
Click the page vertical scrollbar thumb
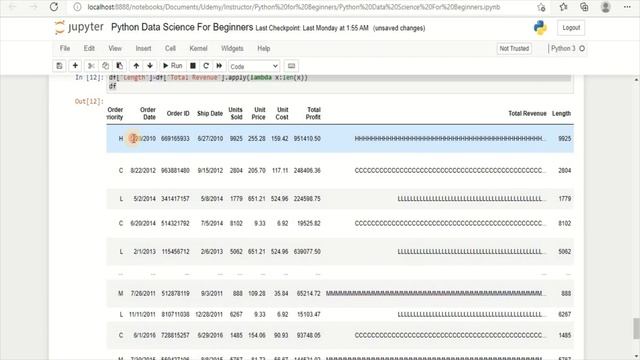click(636, 329)
